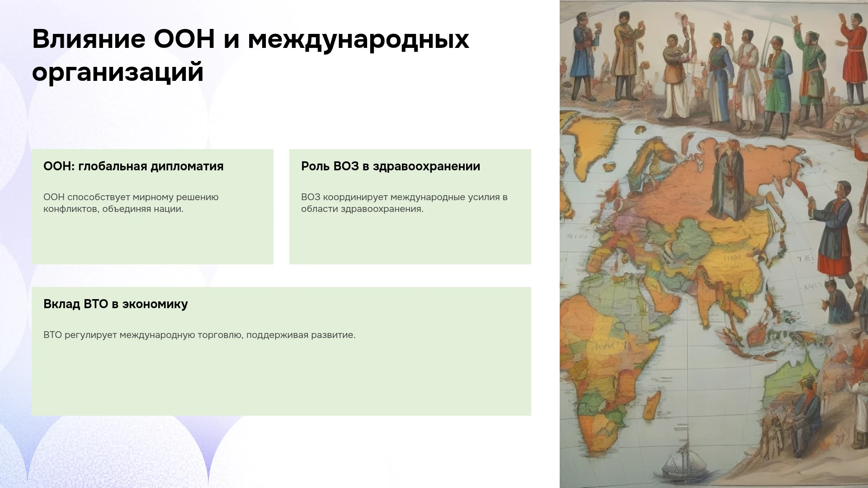Click the word 'организаций' in the title
Viewport: 868px width, 488px height.
118,72
